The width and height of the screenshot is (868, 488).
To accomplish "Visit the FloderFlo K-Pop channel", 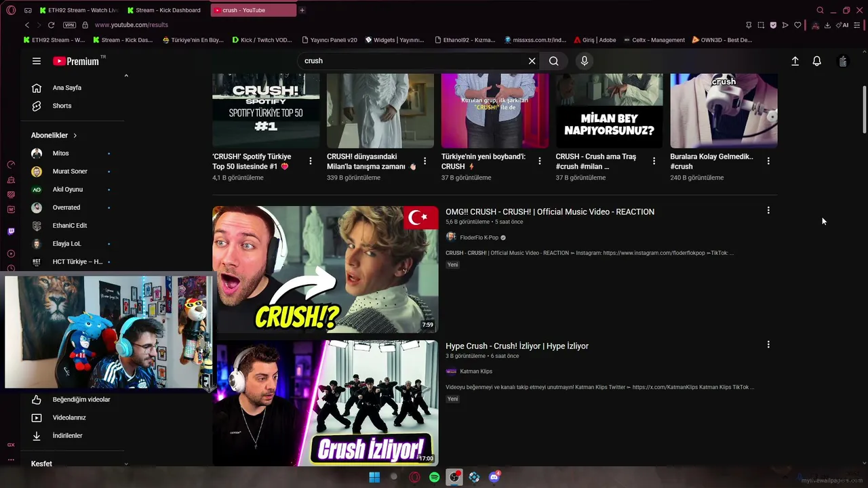I will (x=479, y=238).
